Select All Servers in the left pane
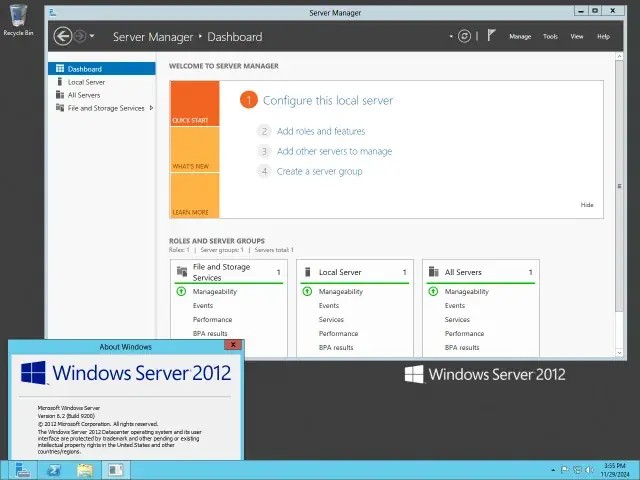The image size is (640, 480). coord(102,95)
